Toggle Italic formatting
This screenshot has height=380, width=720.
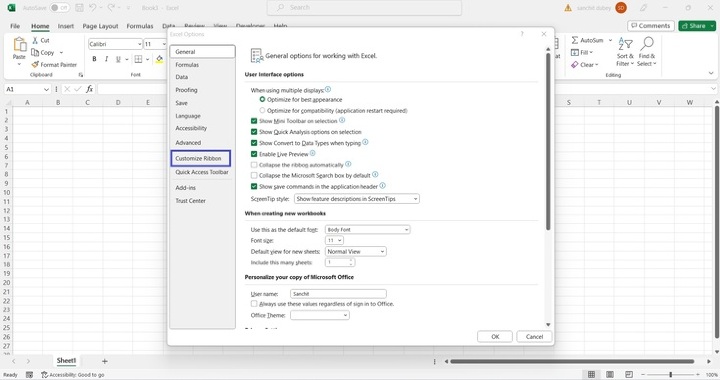[x=106, y=59]
